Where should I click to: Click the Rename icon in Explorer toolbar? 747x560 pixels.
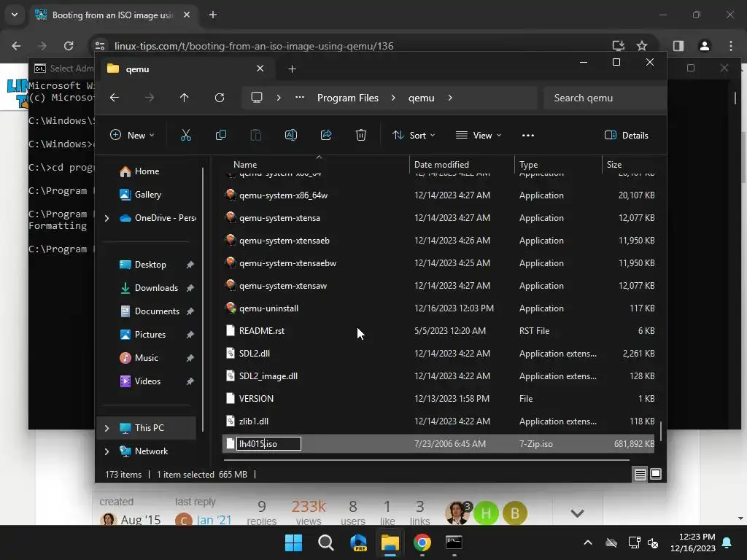[x=291, y=135]
